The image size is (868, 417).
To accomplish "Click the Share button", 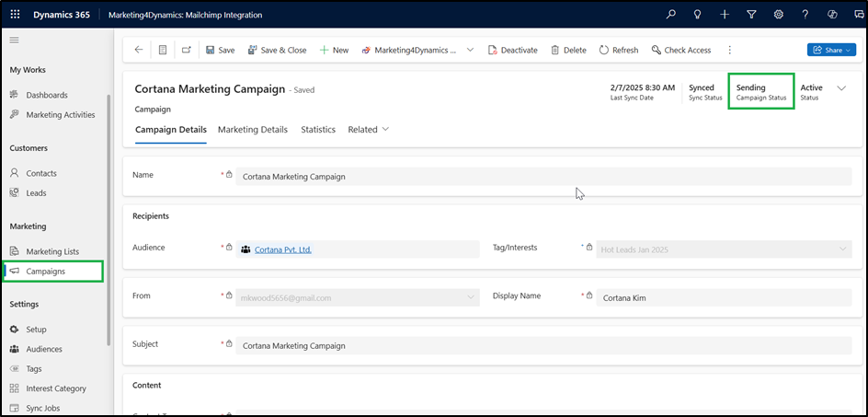I will [x=831, y=50].
